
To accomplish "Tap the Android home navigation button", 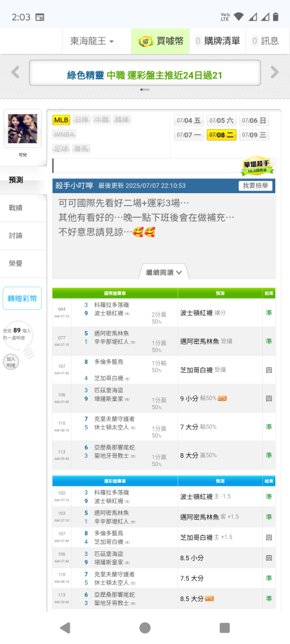I will pos(144,627).
